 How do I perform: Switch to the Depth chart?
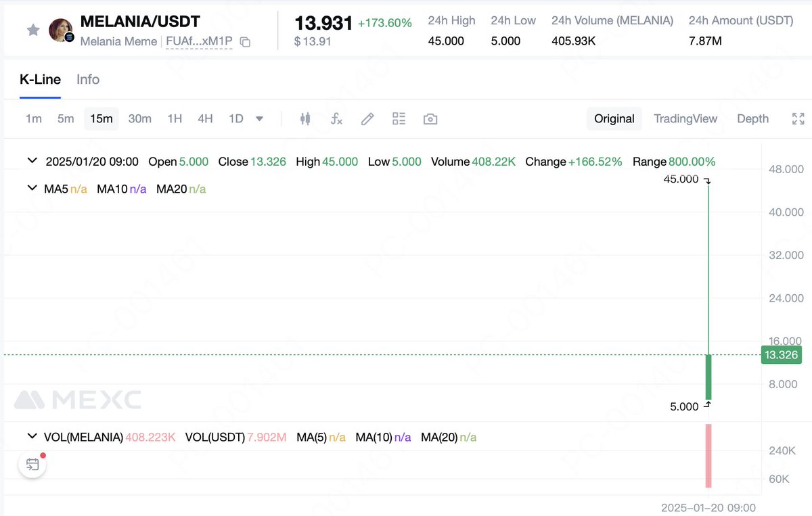[752, 119]
